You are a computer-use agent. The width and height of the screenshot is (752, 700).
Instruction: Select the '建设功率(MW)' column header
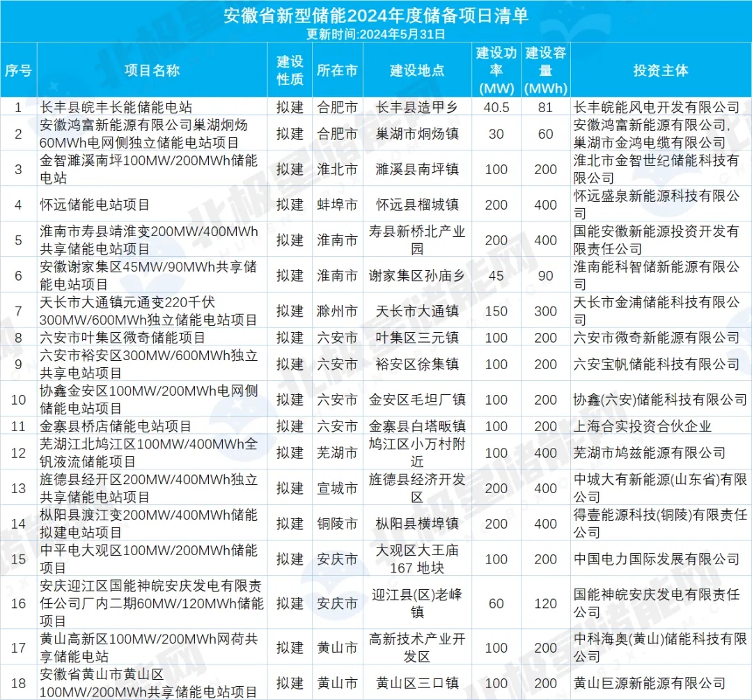tap(496, 70)
